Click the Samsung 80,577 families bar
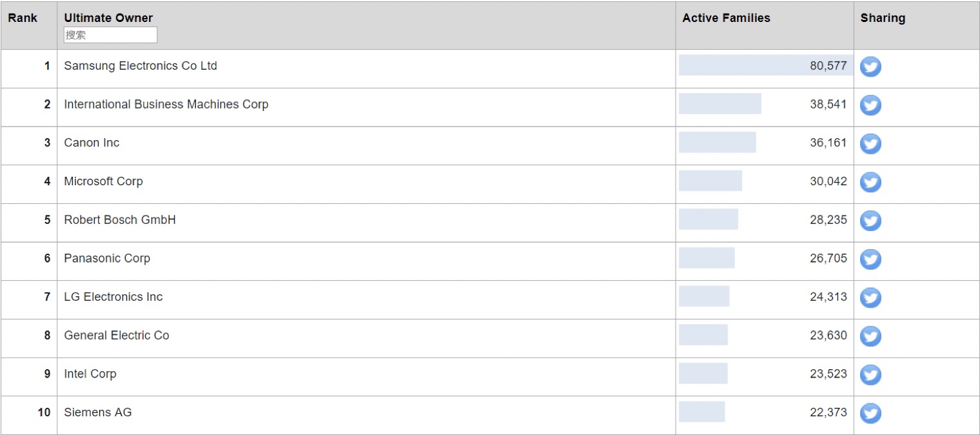Image resolution: width=980 pixels, height=435 pixels. pyautogui.click(x=766, y=65)
